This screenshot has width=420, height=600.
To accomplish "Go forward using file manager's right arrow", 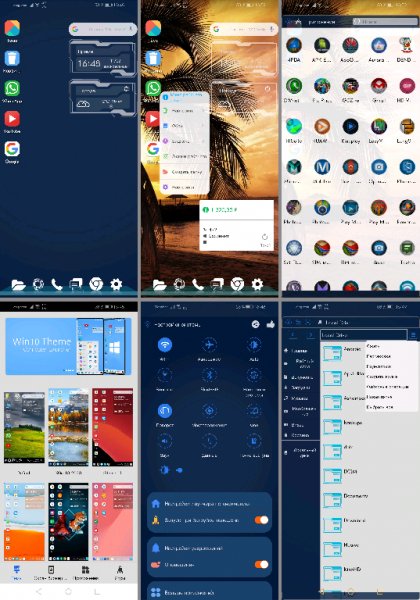I will (x=310, y=335).
